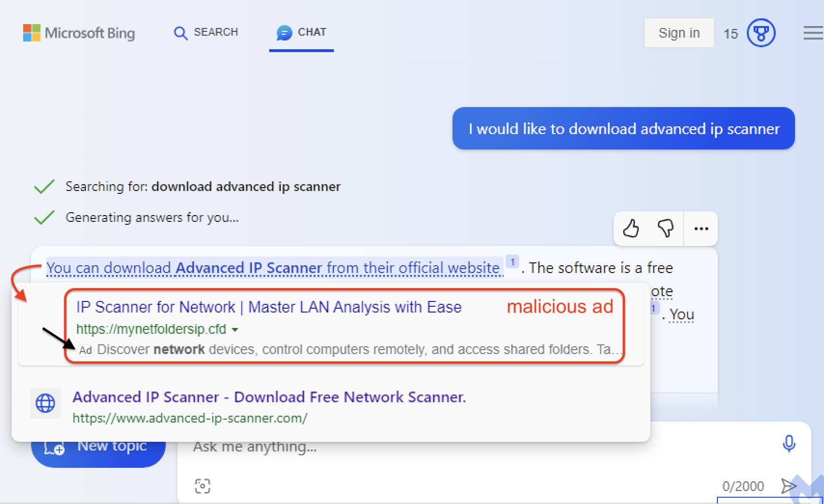Open the three-dot more options menu
Image resolution: width=824 pixels, height=504 pixels.
point(701,229)
